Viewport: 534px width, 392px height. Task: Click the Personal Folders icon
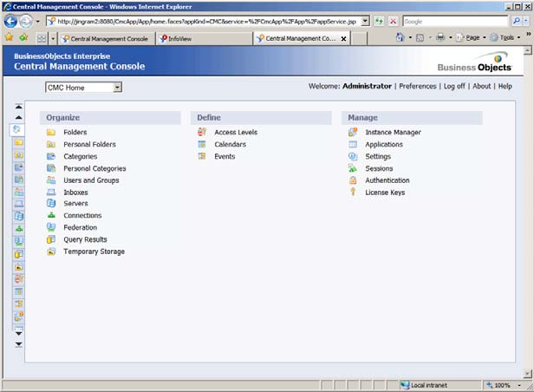click(x=51, y=145)
